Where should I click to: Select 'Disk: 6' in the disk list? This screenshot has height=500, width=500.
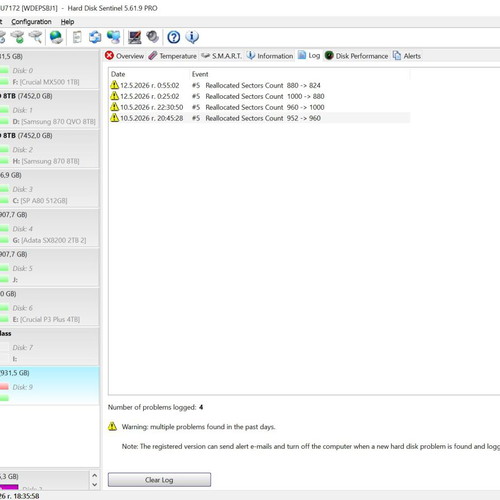pyautogui.click(x=23, y=308)
